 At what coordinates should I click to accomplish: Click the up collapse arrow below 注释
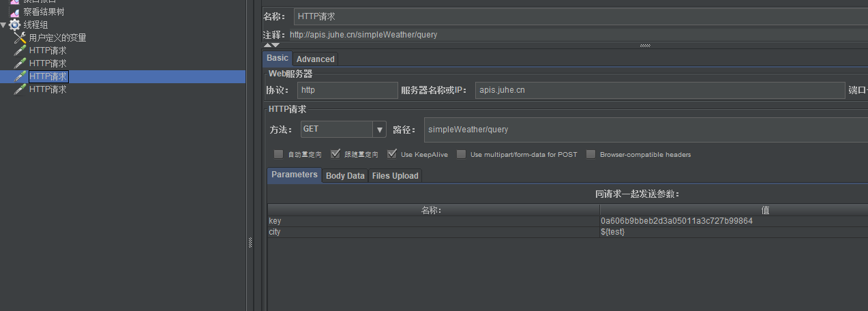click(x=267, y=45)
